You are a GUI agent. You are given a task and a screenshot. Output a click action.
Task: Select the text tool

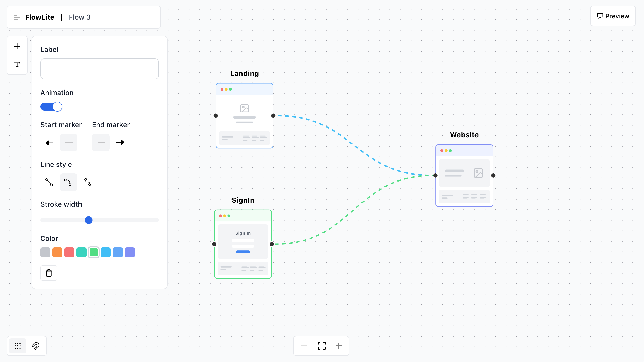[x=17, y=64]
